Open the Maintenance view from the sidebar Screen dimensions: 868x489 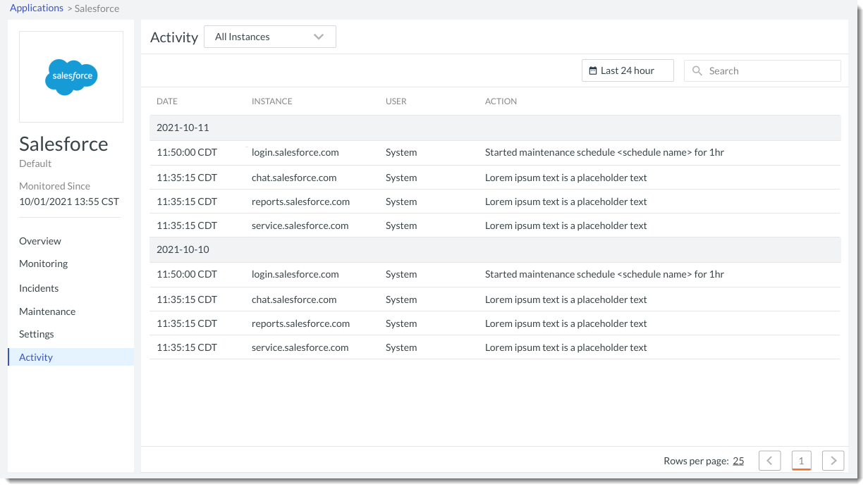47,311
